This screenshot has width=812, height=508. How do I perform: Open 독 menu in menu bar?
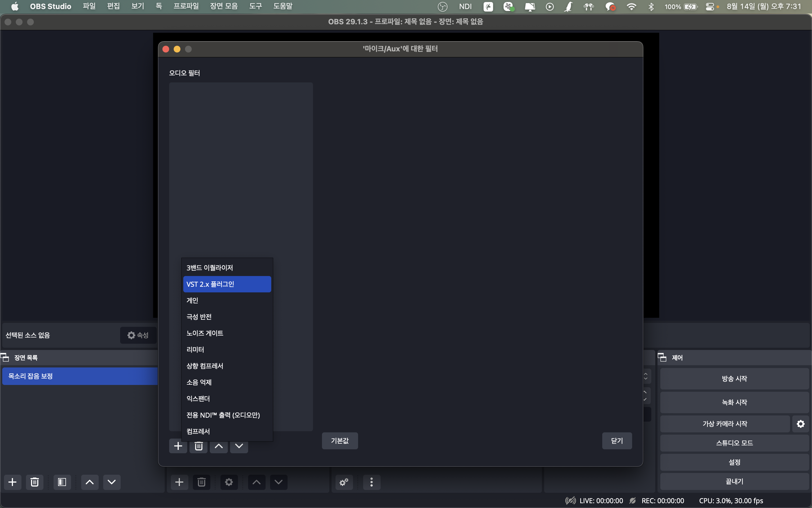pyautogui.click(x=159, y=6)
